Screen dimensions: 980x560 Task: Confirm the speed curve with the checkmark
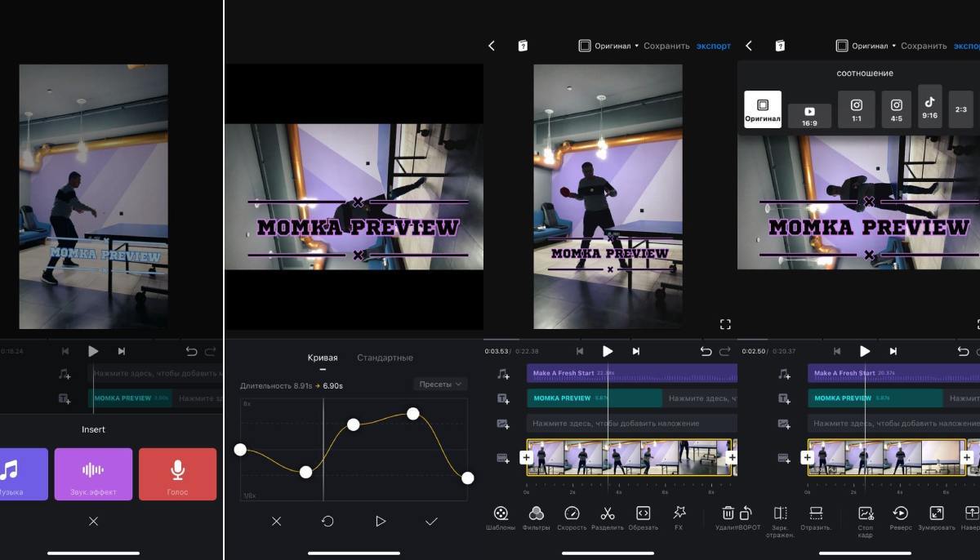pyautogui.click(x=431, y=521)
